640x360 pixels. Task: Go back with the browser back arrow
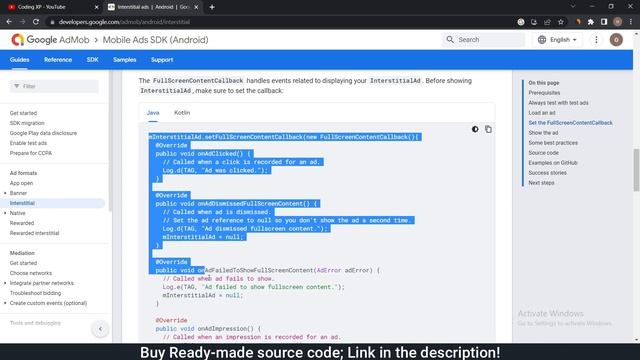pyautogui.click(x=9, y=22)
